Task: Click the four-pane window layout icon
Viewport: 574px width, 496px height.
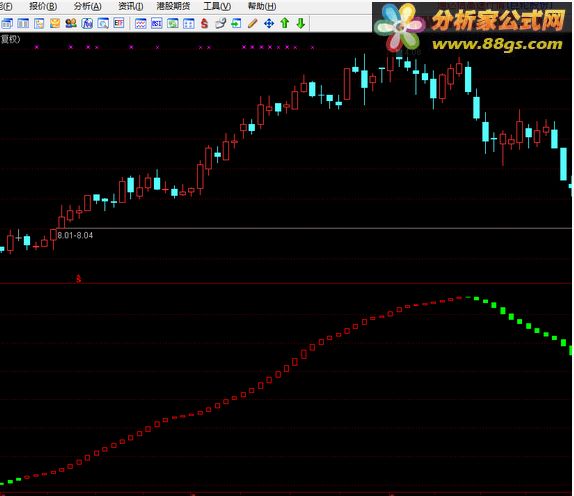Action: [189, 23]
